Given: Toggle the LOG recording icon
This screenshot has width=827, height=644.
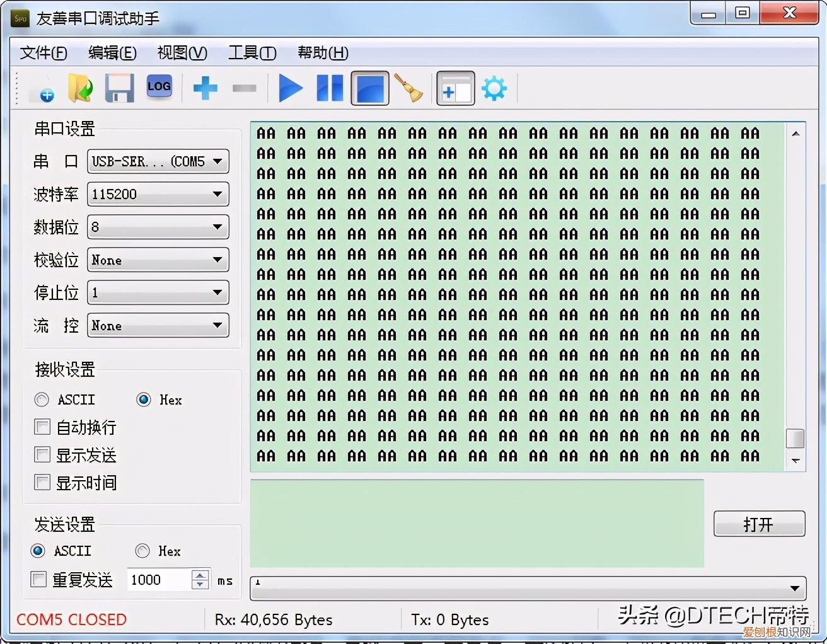Looking at the screenshot, I should click(159, 88).
